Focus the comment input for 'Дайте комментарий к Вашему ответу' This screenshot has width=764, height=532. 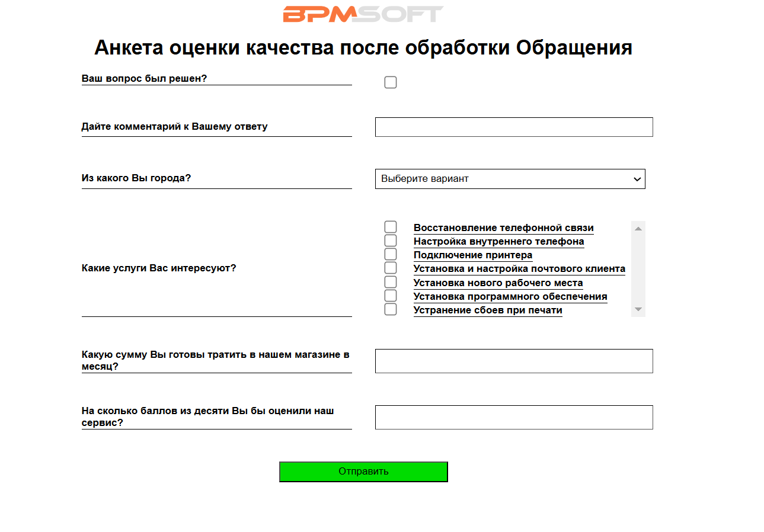tap(514, 127)
